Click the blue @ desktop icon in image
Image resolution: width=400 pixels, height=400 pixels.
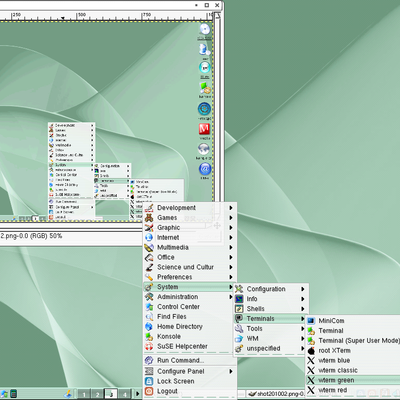tap(205, 169)
